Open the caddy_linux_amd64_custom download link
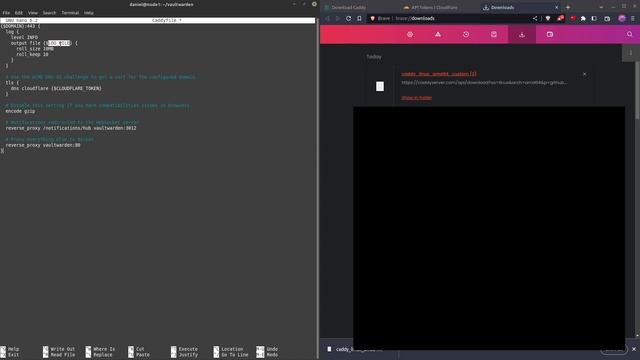 pos(439,74)
